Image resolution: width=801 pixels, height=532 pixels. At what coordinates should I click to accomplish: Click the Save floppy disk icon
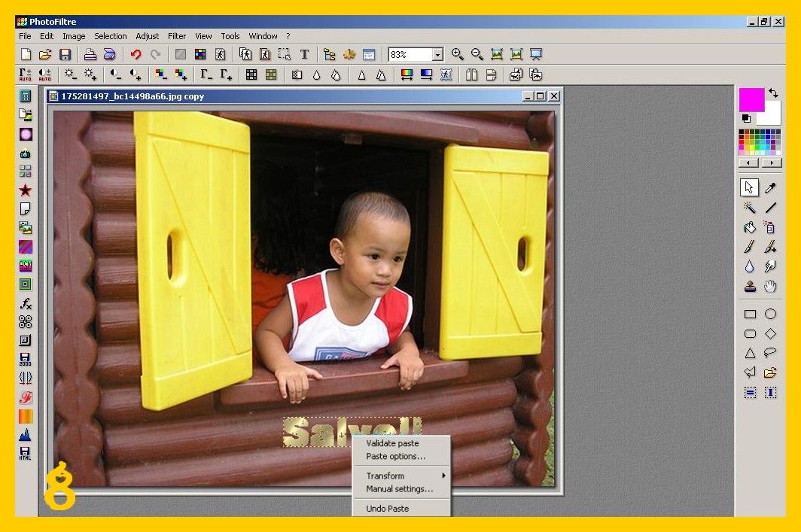coord(65,54)
